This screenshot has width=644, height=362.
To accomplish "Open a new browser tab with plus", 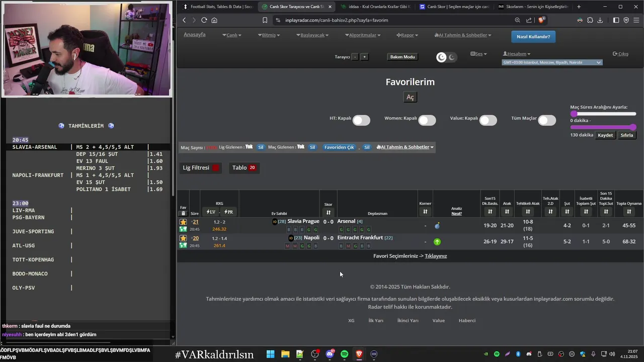I will click(579, 7).
